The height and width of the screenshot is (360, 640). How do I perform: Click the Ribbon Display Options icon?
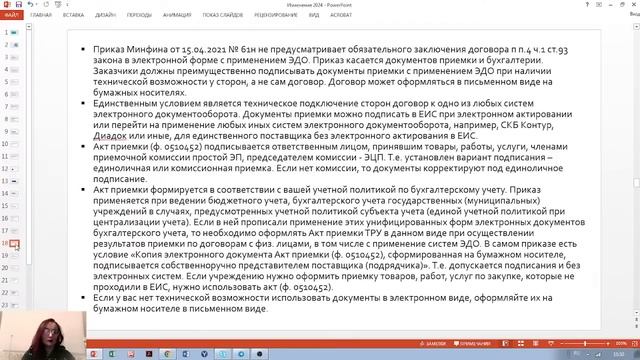599,4
